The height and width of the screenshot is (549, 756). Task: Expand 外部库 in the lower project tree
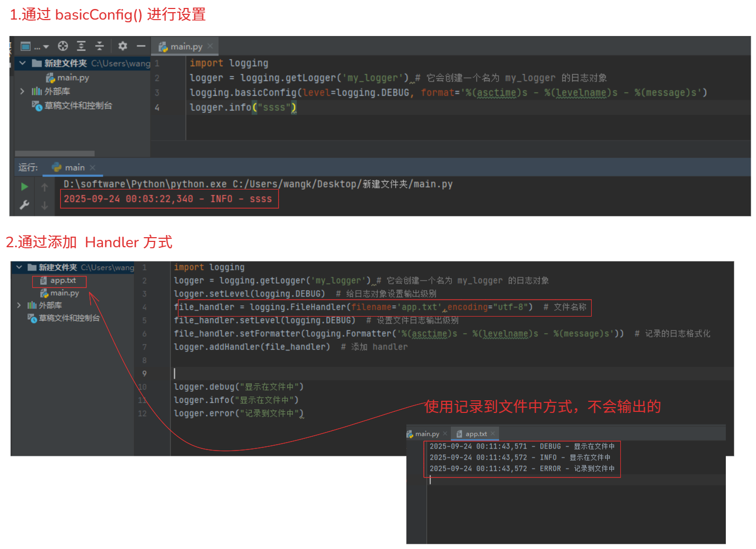click(x=19, y=305)
